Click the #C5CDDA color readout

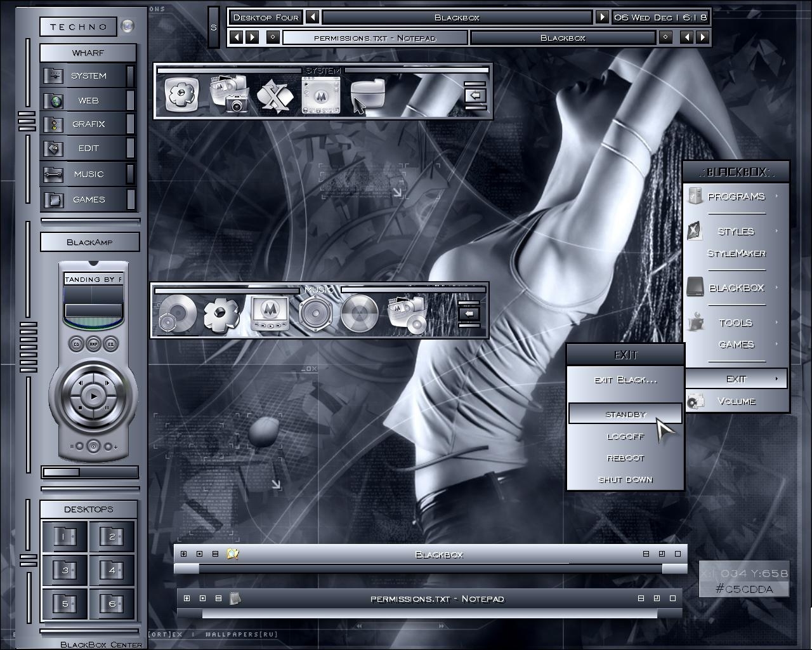pyautogui.click(x=744, y=589)
